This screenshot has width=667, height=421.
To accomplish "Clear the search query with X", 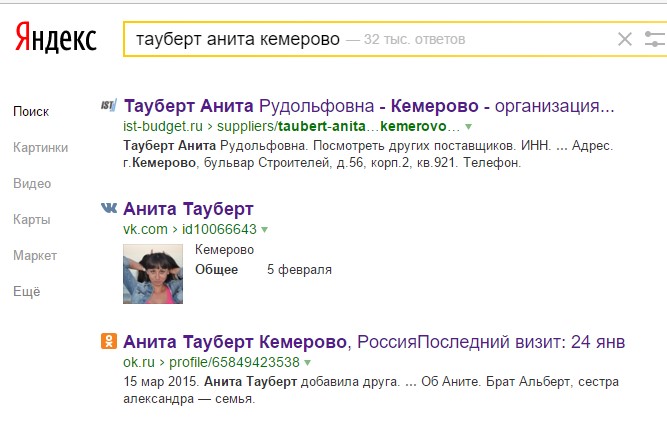I will [x=624, y=39].
